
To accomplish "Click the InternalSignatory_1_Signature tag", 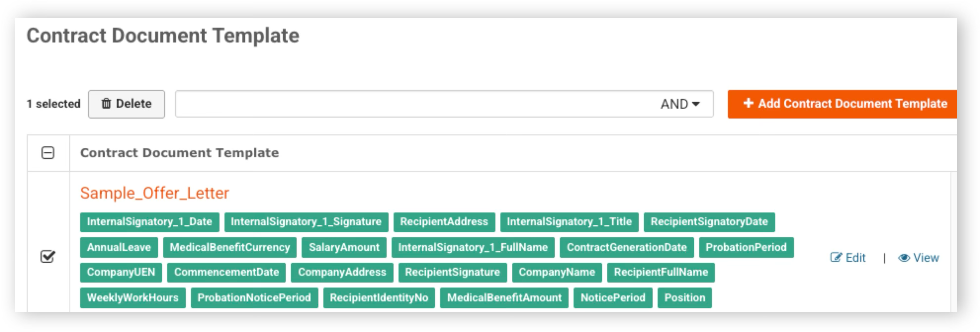I will (306, 222).
